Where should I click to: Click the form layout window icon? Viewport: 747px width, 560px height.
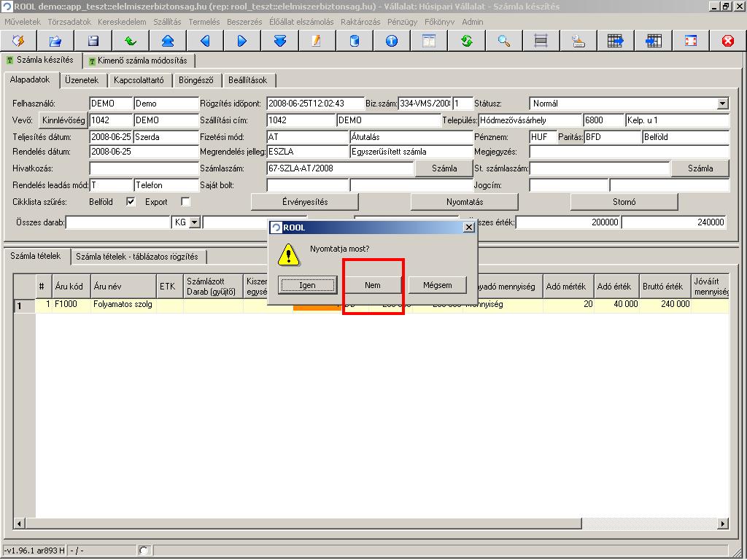[x=429, y=41]
